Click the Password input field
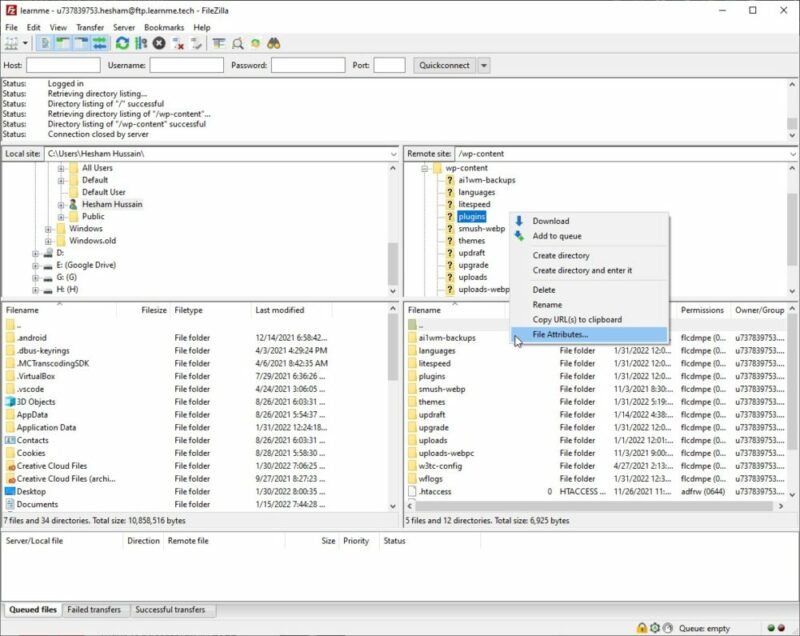The image size is (800, 636). (x=308, y=65)
